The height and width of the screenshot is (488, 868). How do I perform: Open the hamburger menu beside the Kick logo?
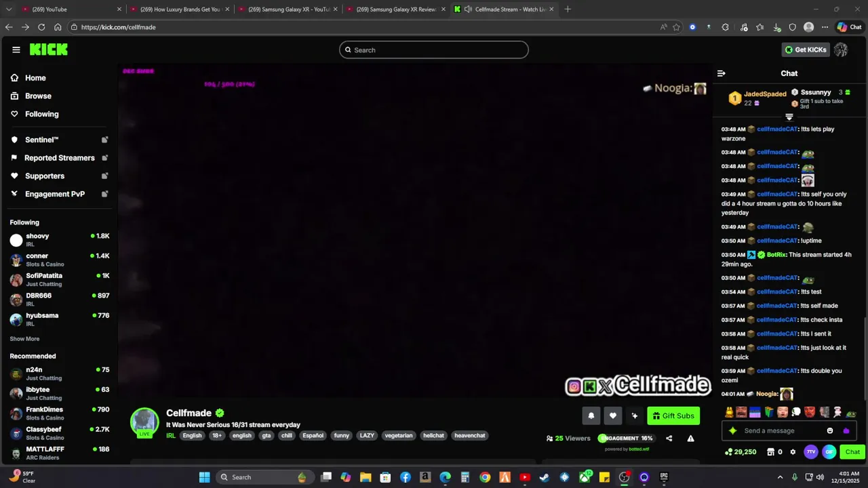coord(16,49)
